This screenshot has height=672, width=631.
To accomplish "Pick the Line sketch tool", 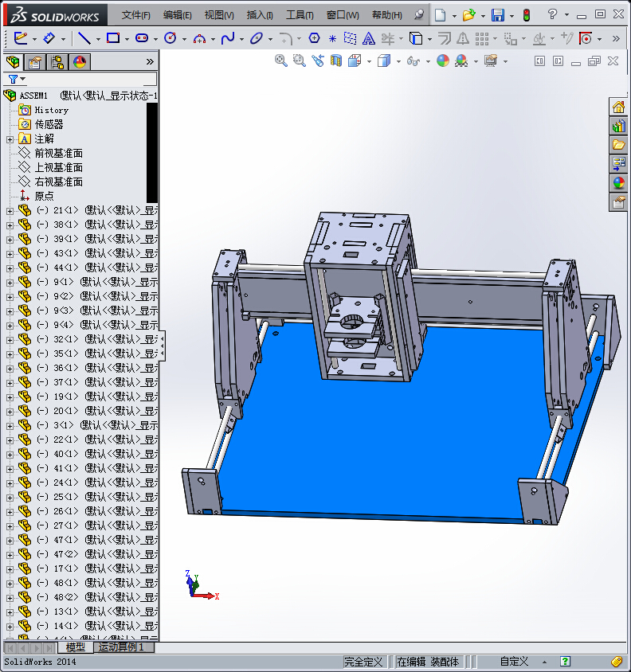I will pos(84,38).
